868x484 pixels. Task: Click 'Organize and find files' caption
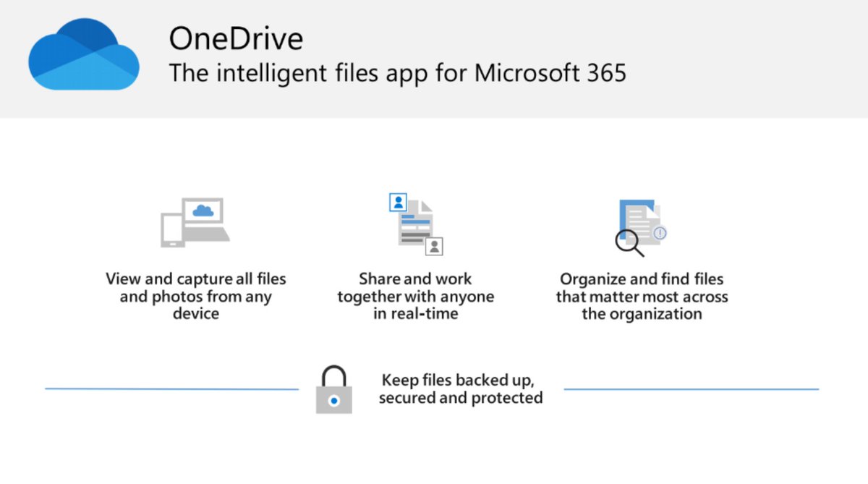(642, 296)
